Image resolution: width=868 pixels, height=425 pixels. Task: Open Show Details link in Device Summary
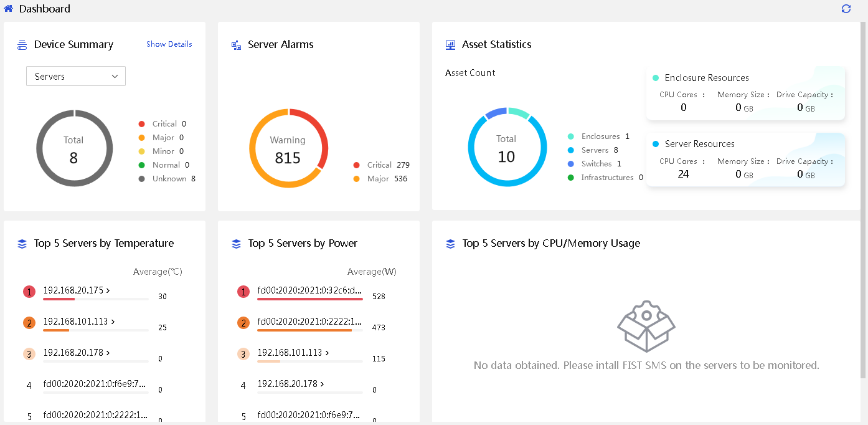169,44
